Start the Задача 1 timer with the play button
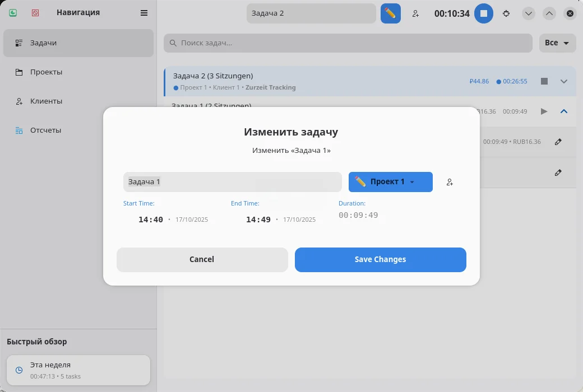This screenshot has height=392, width=583. point(544,111)
